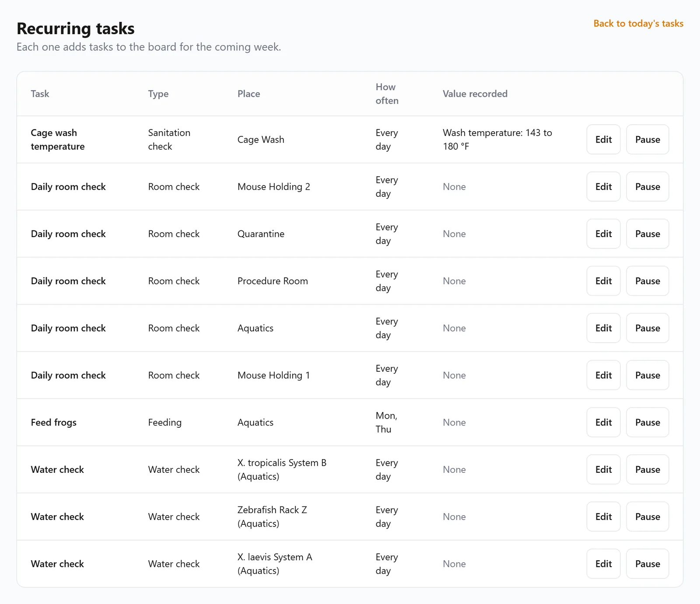Viewport: 700px width, 604px height.
Task: Pause the Aquatics daily room check
Action: point(647,328)
